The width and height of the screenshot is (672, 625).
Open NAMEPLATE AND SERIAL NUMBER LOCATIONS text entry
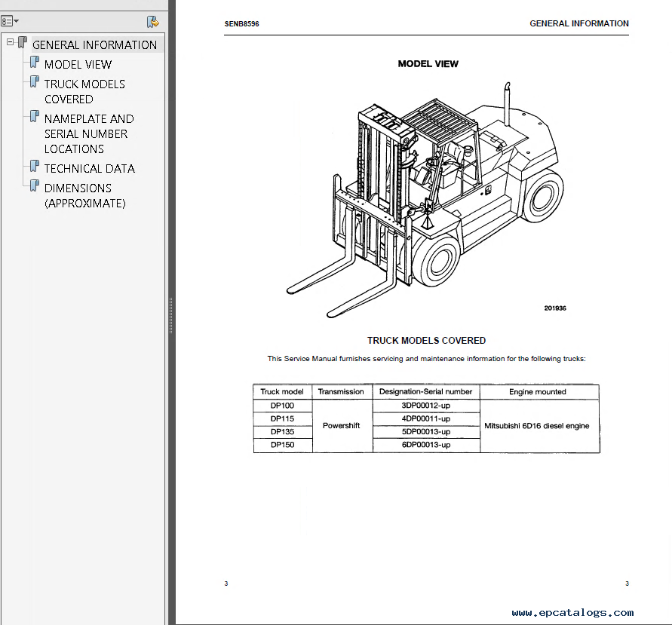coord(88,133)
